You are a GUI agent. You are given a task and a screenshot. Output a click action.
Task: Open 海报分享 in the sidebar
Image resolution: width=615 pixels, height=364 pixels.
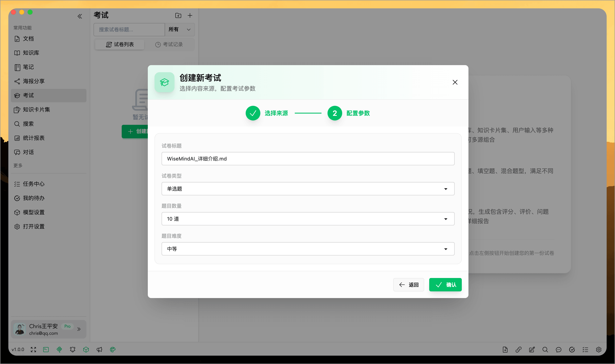click(x=34, y=81)
